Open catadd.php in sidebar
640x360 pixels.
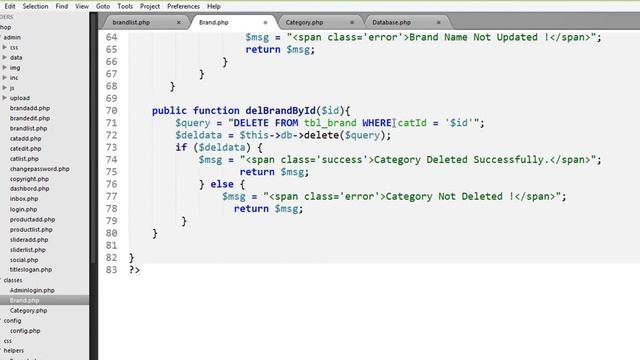[25, 138]
